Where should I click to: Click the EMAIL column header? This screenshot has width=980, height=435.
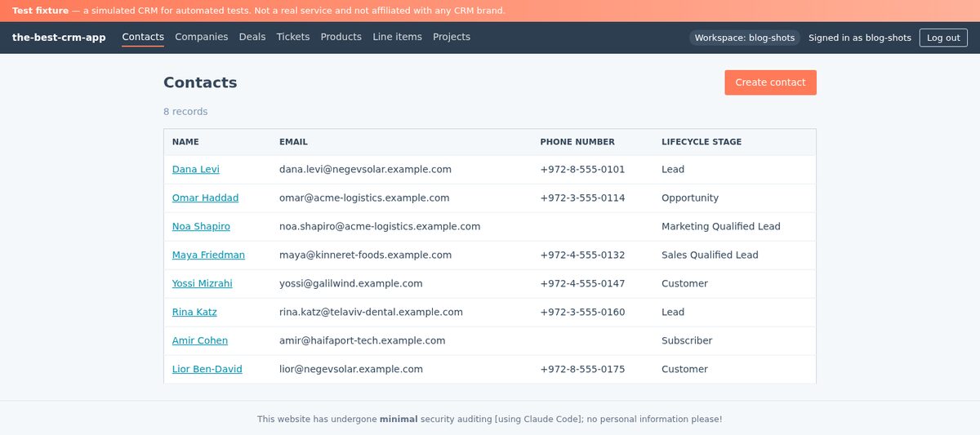pyautogui.click(x=293, y=142)
